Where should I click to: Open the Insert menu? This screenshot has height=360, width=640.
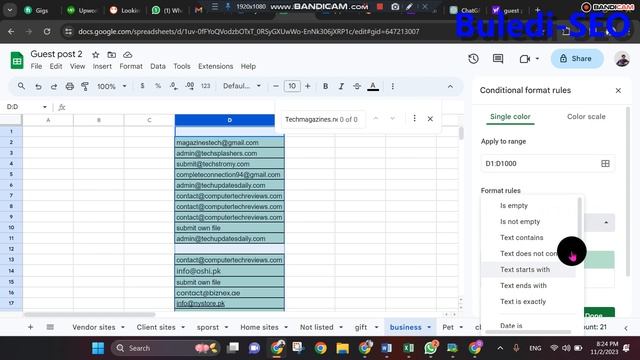click(102, 66)
